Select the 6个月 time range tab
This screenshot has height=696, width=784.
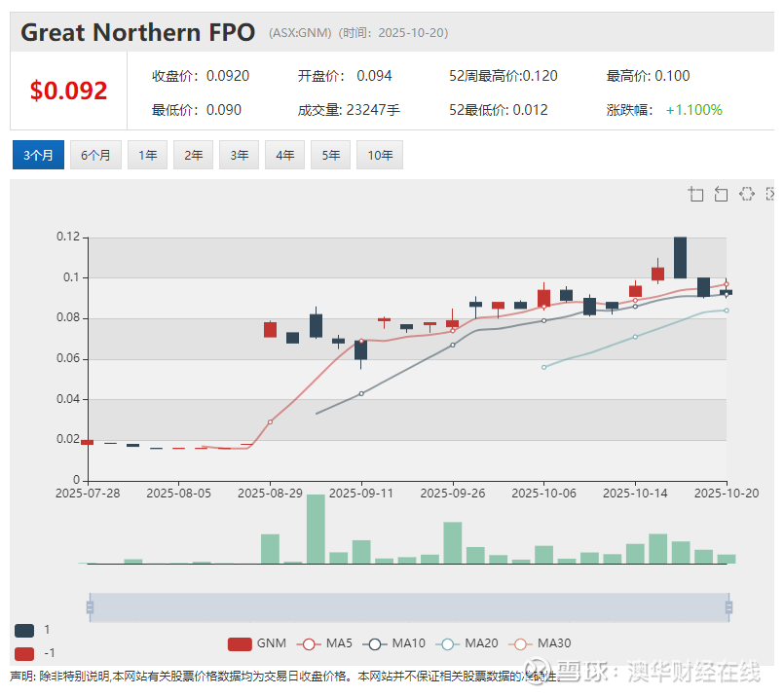(x=95, y=155)
